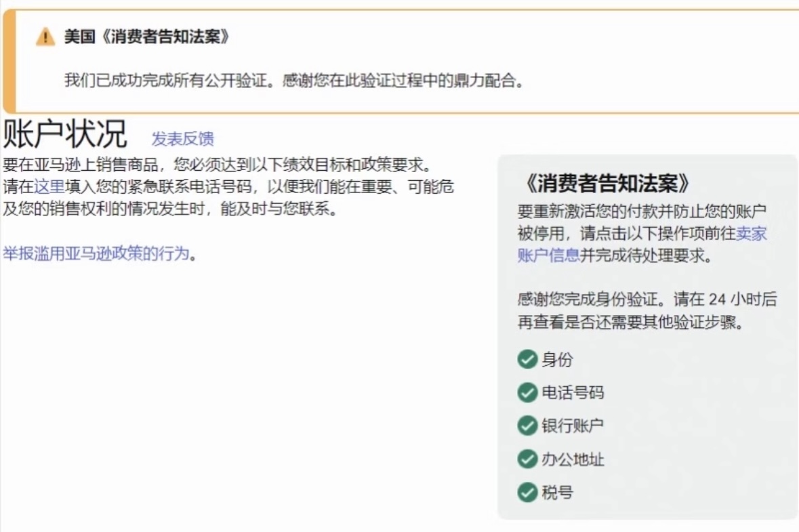The image size is (799, 532).
Task: Click the green checkmark beside 税号
Action: pos(527,492)
